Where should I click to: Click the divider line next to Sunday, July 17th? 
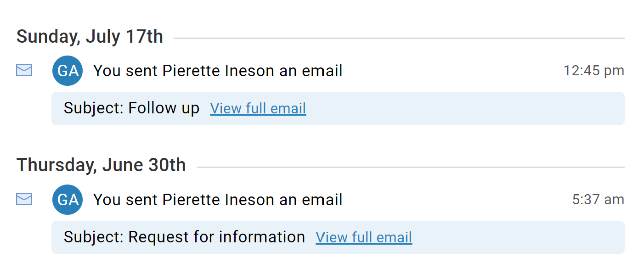tap(399, 38)
